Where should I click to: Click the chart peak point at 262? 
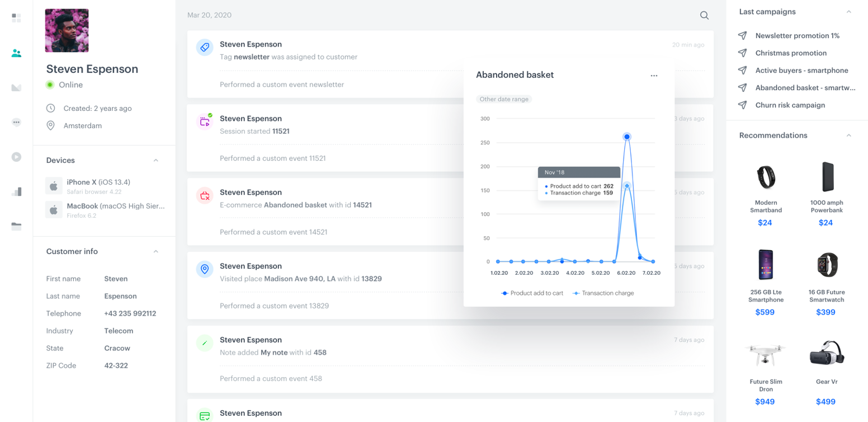tap(627, 137)
